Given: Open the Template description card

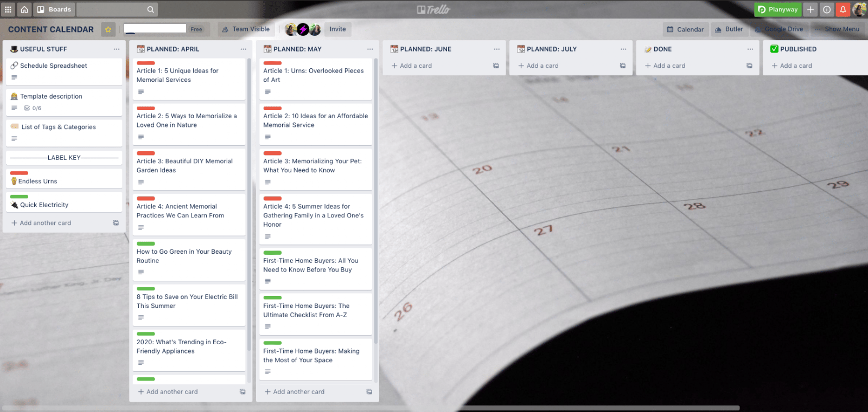Looking at the screenshot, I should coord(64,102).
